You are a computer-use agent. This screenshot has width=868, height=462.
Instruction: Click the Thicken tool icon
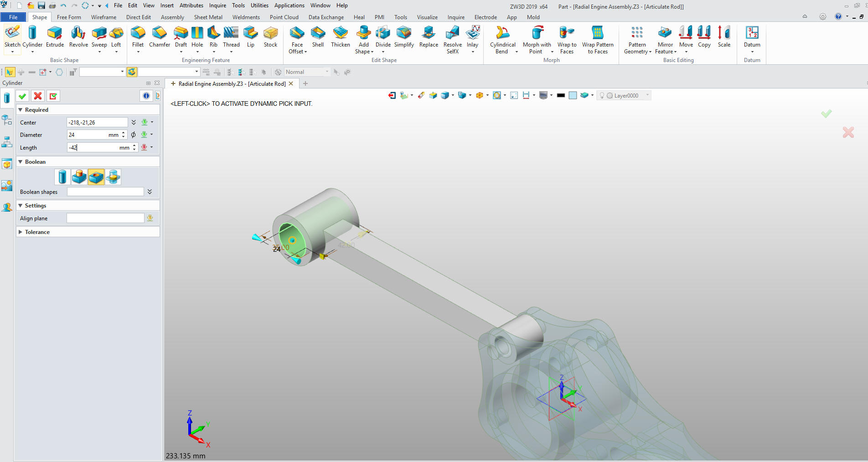(x=340, y=37)
